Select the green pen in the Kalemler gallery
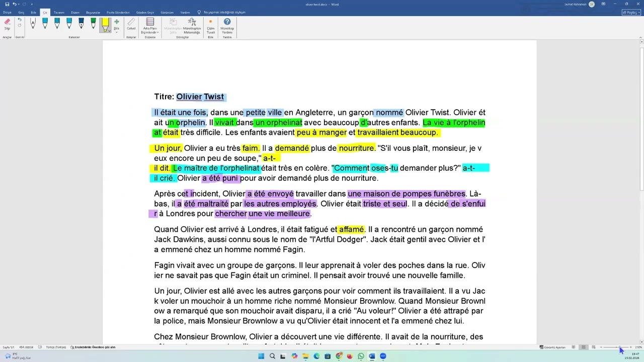 (x=93, y=24)
